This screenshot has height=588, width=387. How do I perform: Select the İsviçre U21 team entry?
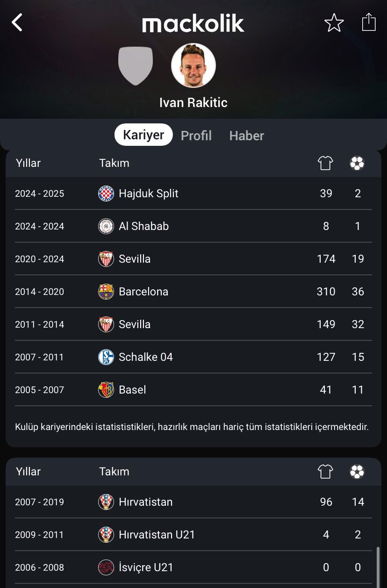click(x=193, y=567)
